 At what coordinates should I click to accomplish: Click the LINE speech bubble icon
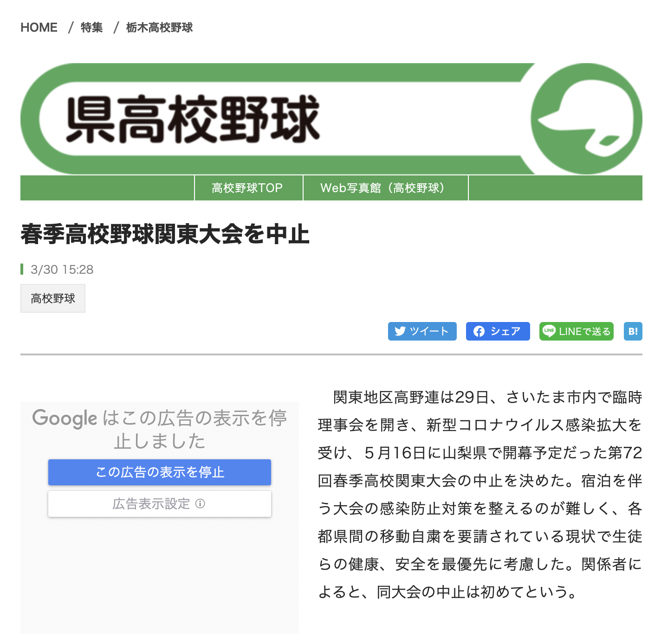[x=549, y=331]
